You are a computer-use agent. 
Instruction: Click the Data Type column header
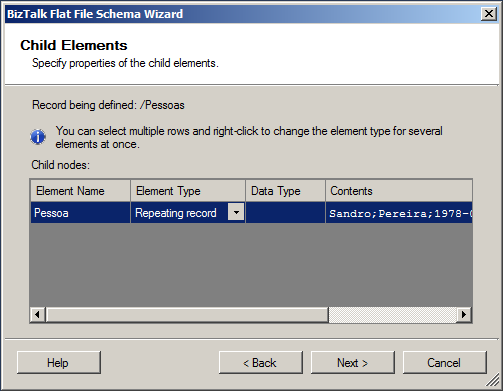(x=285, y=191)
